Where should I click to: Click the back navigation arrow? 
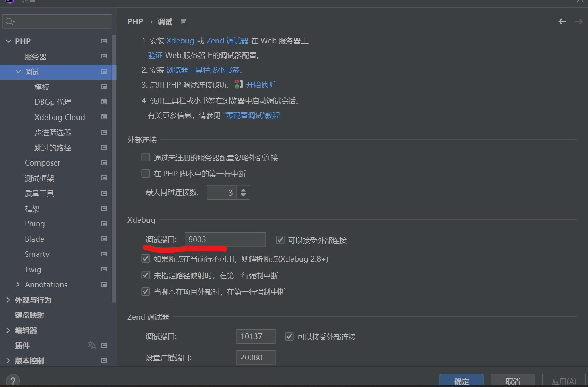(x=562, y=21)
